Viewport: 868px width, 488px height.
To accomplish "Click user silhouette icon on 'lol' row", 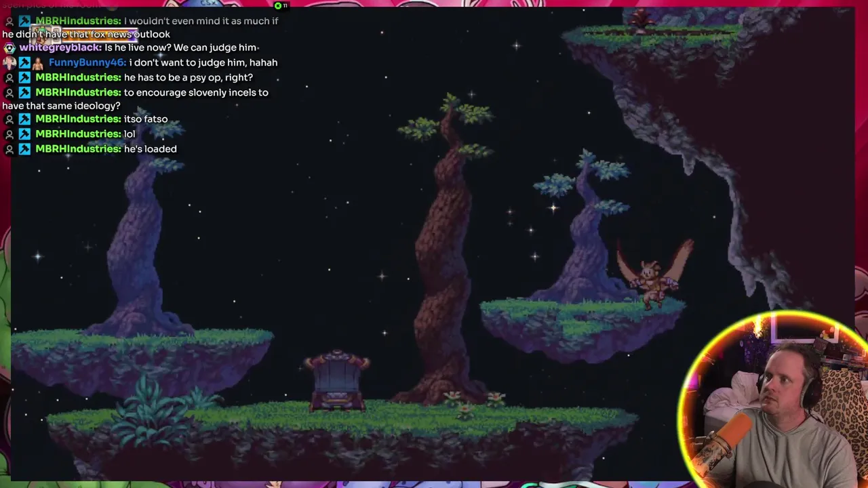I will pos(9,134).
